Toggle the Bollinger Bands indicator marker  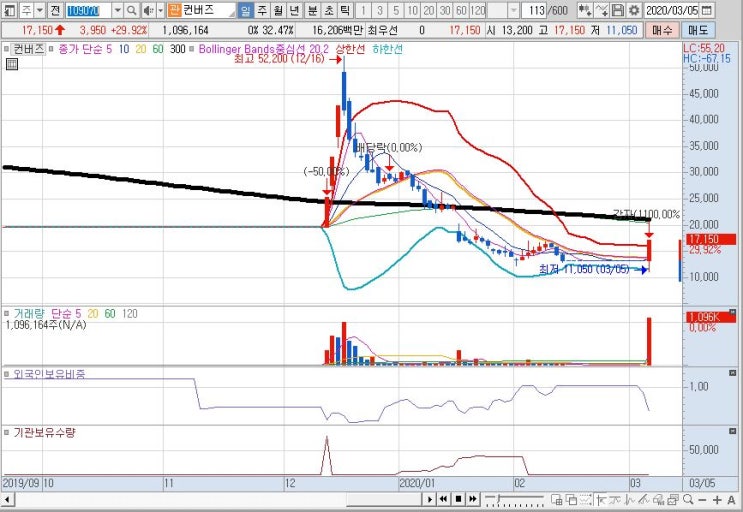[191, 49]
